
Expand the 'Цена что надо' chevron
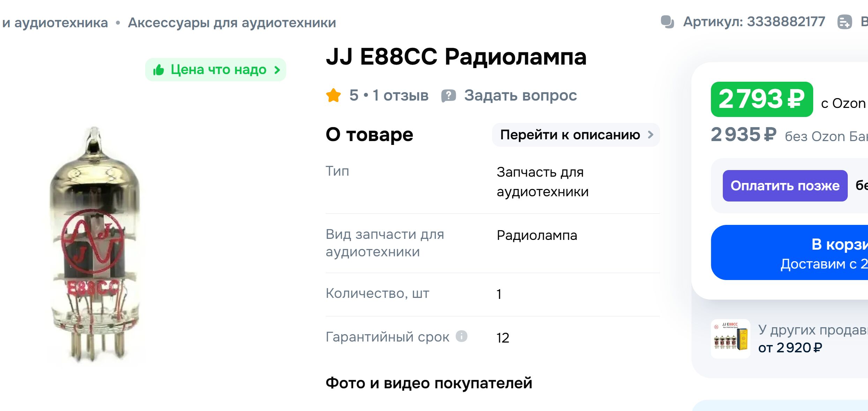[x=277, y=70]
